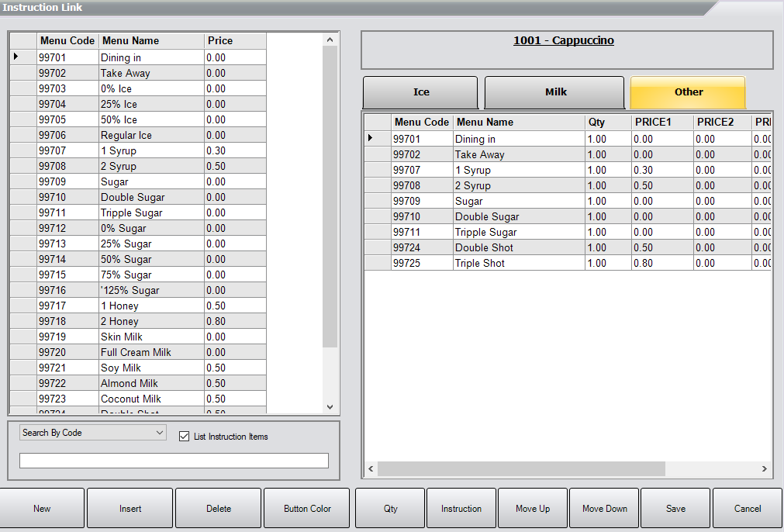Screen dimensions: 784x532
Task: Click the left list scroll up arrow
Action: (x=330, y=40)
